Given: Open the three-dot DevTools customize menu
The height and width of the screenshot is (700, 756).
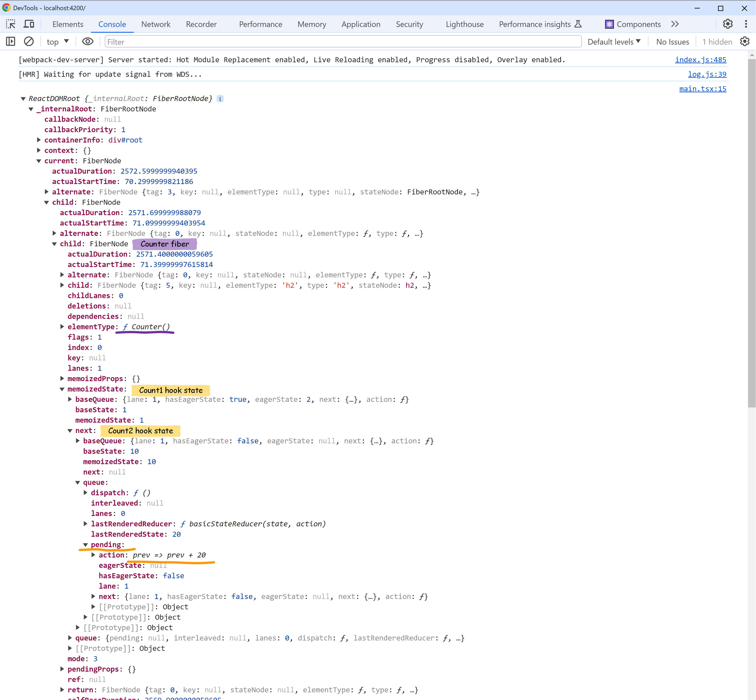Looking at the screenshot, I should (x=746, y=24).
